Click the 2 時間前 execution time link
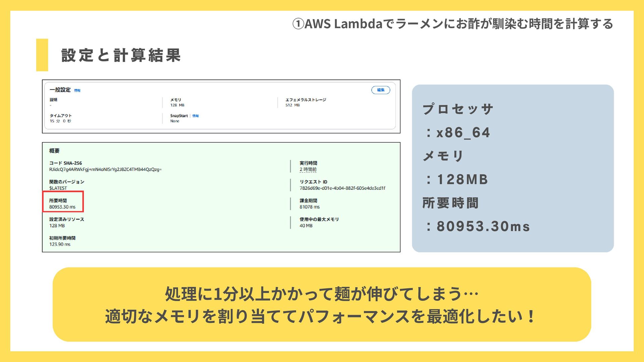The width and height of the screenshot is (644, 362). click(308, 170)
